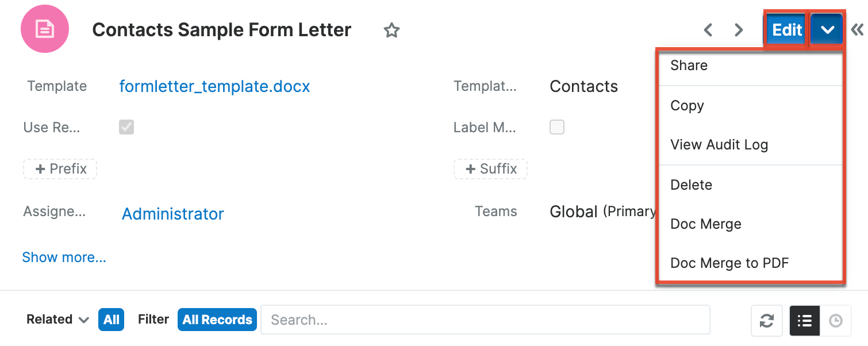Screen dimensions: 868x346
Task: Open the recently viewed history icon
Action: (836, 320)
